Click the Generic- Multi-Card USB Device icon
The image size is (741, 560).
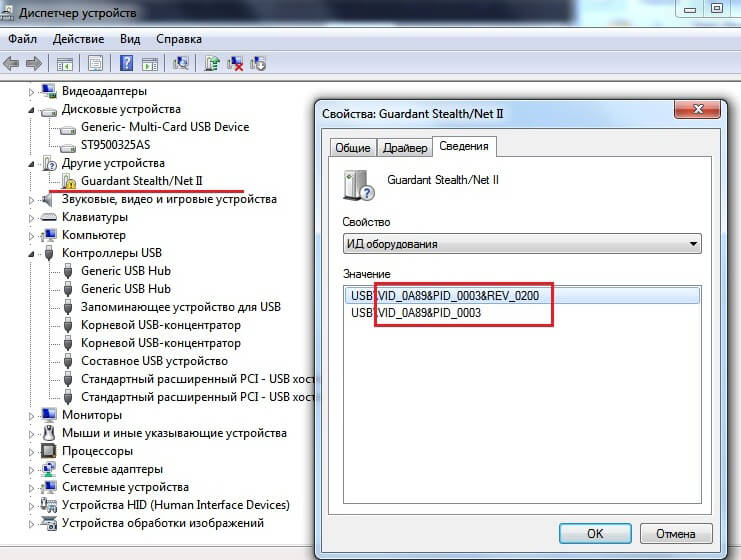[x=68, y=129]
